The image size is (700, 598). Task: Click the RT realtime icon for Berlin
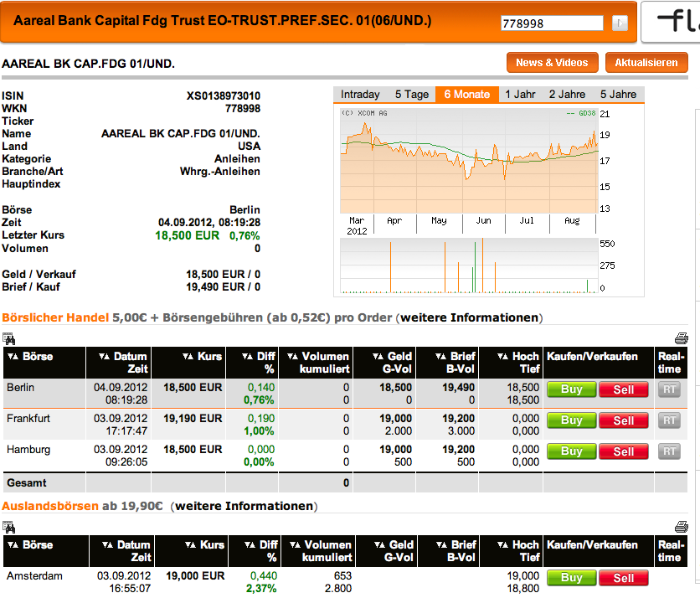669,389
